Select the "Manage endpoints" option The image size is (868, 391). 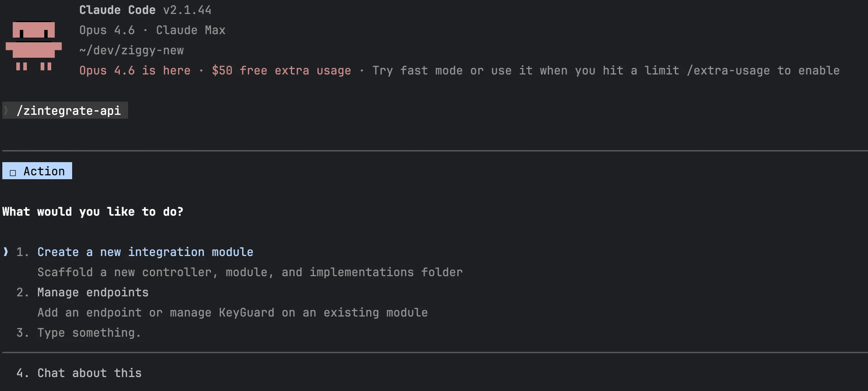click(x=93, y=292)
